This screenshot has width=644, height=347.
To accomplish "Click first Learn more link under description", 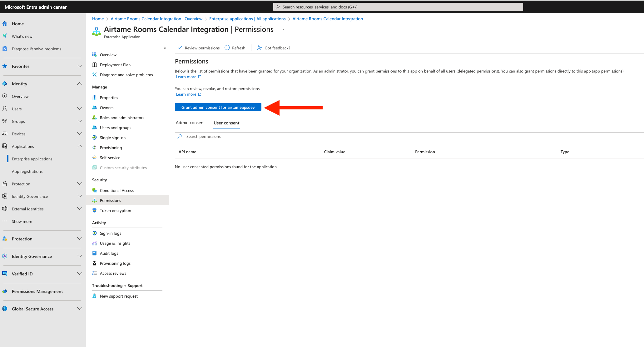I will point(189,77).
